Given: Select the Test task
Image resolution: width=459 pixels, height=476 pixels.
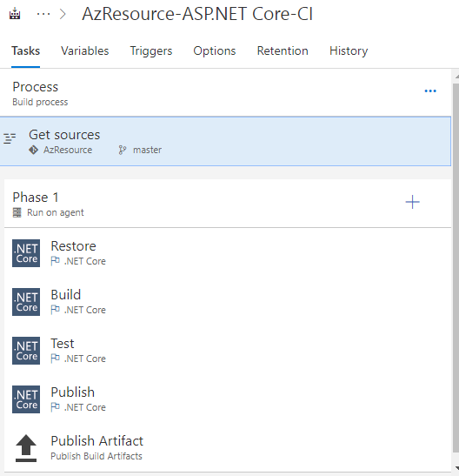Looking at the screenshot, I should coord(228,351).
